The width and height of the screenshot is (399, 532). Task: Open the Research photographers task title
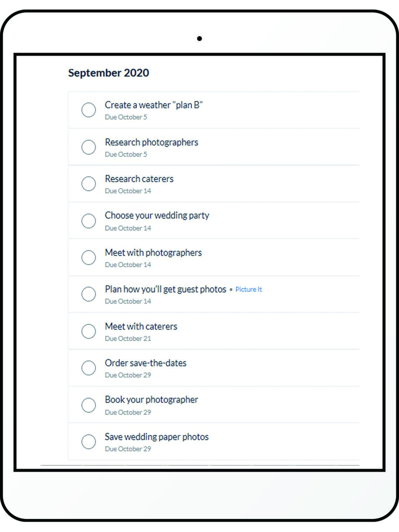[151, 142]
